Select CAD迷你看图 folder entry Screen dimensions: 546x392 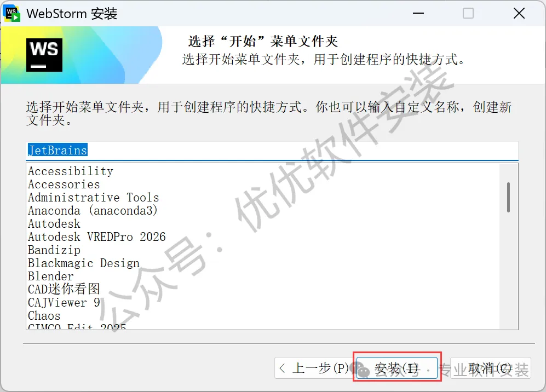[64, 289]
